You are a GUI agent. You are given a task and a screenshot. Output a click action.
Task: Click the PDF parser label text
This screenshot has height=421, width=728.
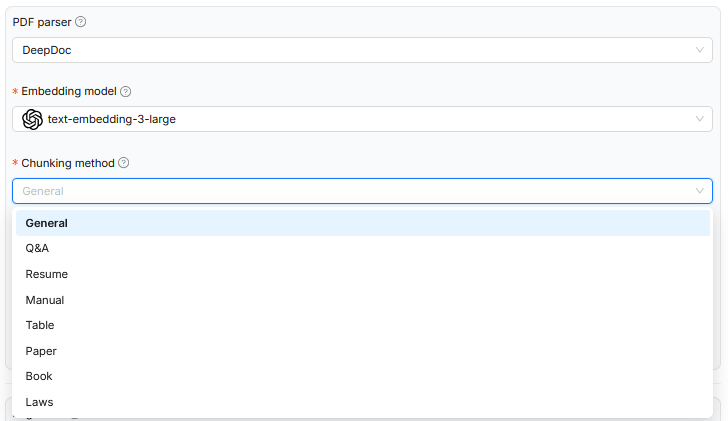click(x=42, y=22)
